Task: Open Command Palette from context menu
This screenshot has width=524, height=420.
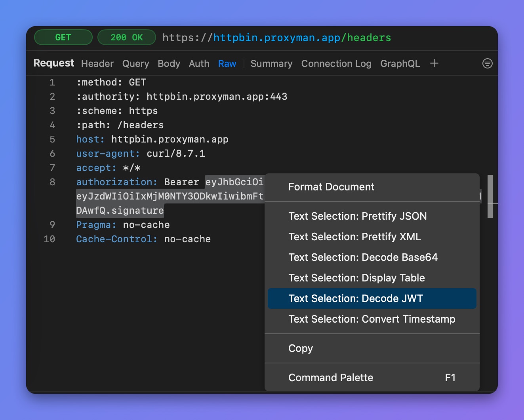Action: 372,378
